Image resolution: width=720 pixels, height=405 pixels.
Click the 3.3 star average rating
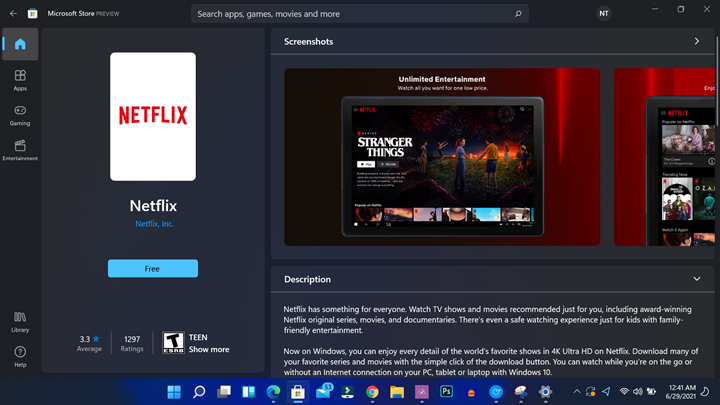[89, 343]
